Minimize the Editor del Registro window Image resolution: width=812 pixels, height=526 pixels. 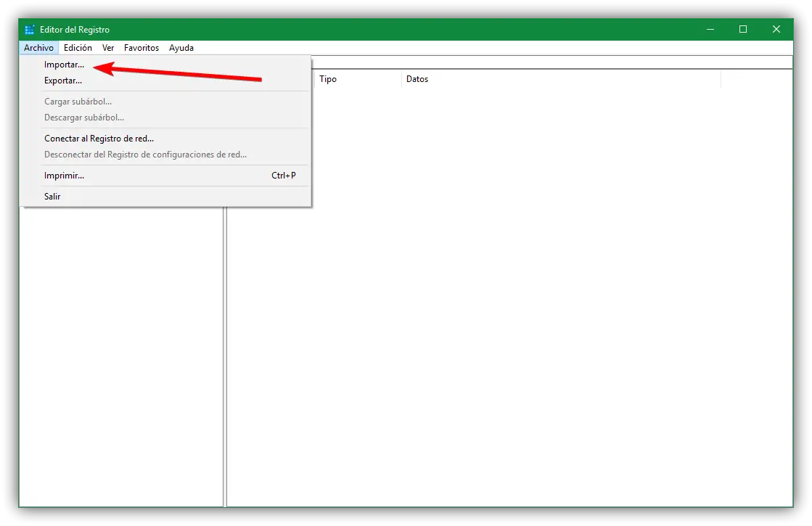coord(710,30)
